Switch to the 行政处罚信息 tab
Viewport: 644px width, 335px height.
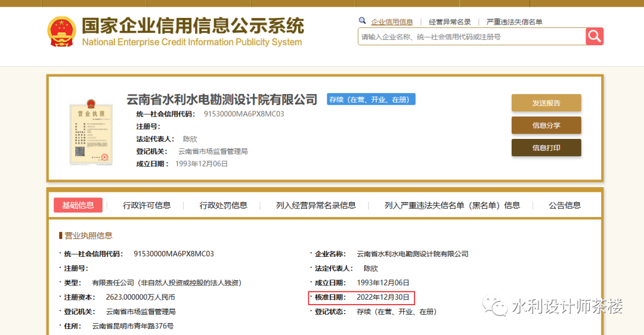pos(224,205)
